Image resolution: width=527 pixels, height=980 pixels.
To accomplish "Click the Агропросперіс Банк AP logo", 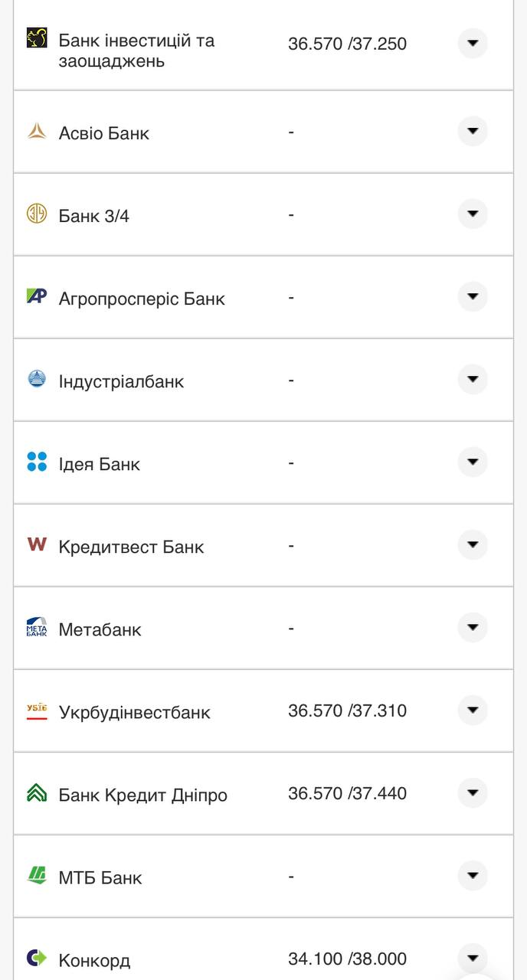I will pyautogui.click(x=37, y=296).
